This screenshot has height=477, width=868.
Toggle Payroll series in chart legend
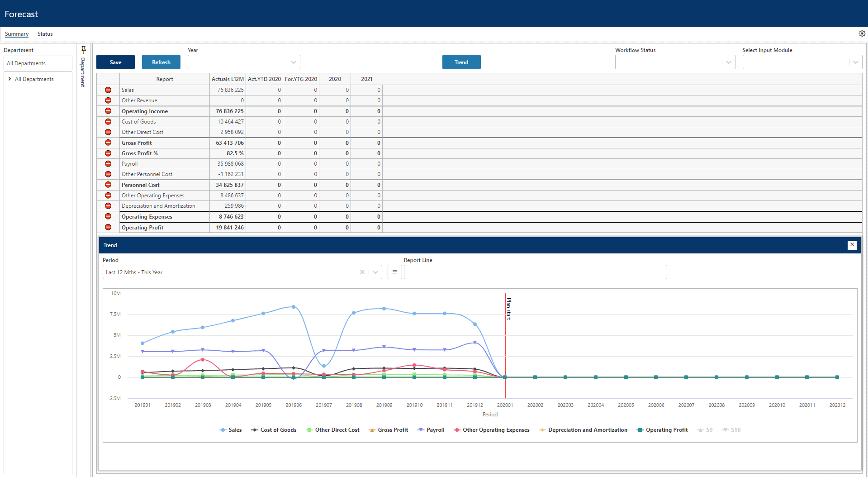[x=431, y=430]
